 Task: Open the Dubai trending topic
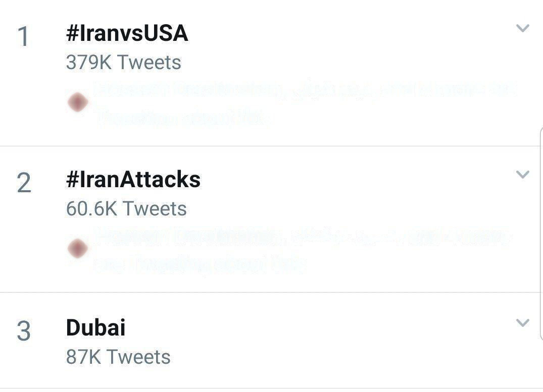point(96,327)
